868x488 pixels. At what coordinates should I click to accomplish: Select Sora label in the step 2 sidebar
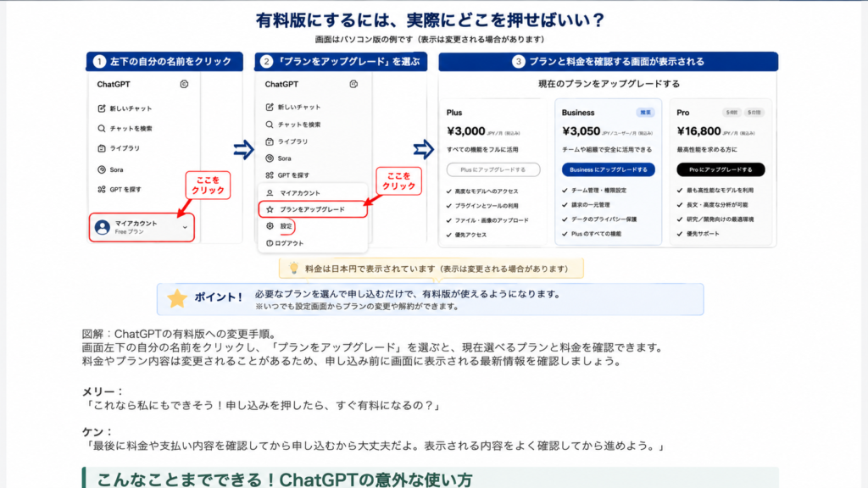tap(285, 158)
